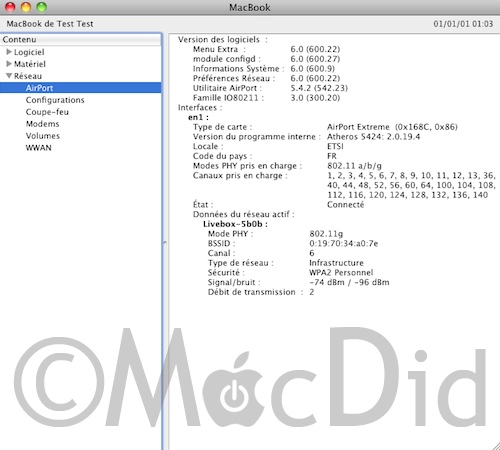Click the Réseau category label
500x450 pixels.
(28, 76)
